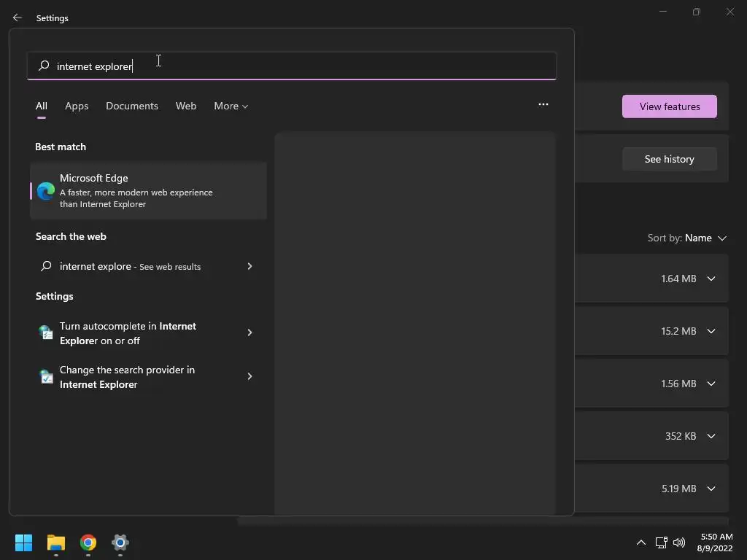Click the Microsoft Edge logo icon

tap(46, 191)
